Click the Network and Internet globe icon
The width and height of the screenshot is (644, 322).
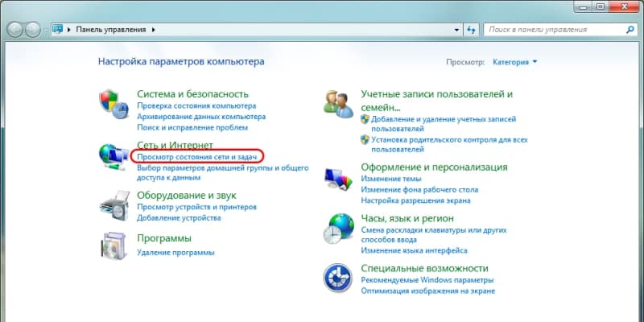point(114,157)
